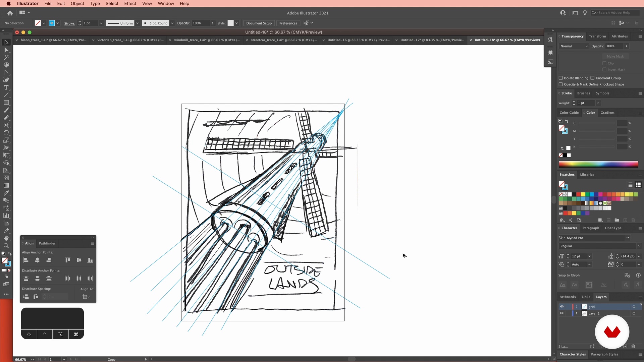The width and height of the screenshot is (644, 362).
Task: Click the Snap to Glyph info icon
Action: tap(638, 276)
